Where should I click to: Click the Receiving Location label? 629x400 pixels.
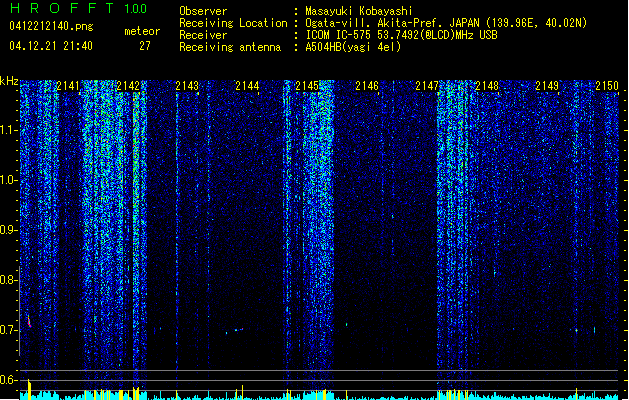233,23
